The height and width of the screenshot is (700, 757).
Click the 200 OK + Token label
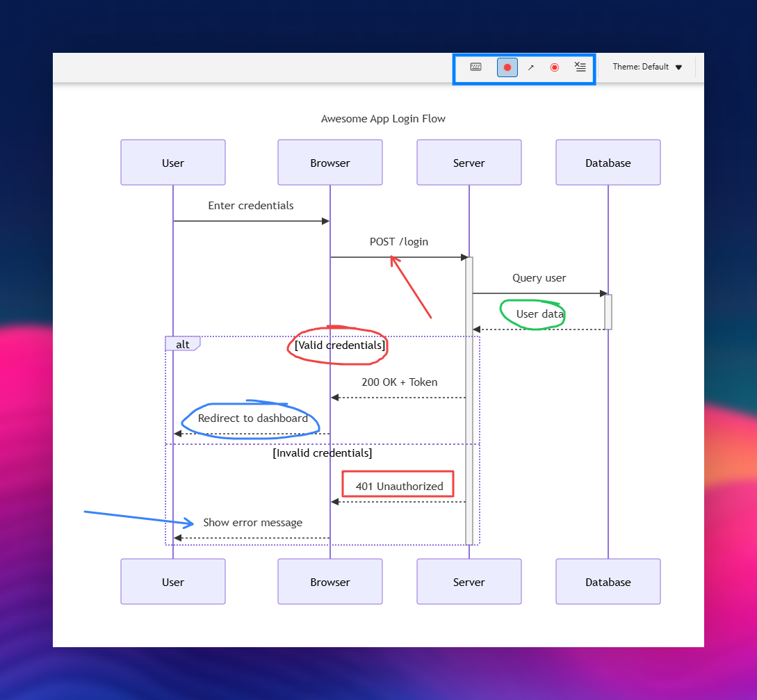399,382
